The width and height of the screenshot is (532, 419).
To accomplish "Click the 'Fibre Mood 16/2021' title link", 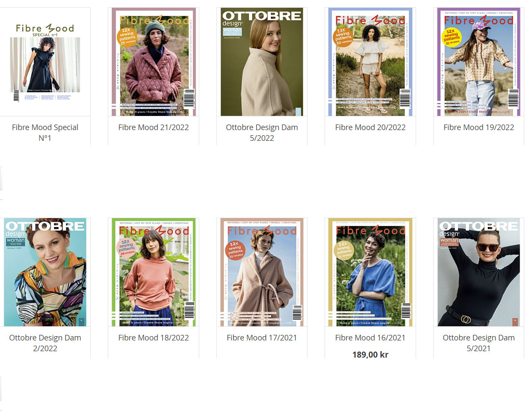I will coord(371,338).
